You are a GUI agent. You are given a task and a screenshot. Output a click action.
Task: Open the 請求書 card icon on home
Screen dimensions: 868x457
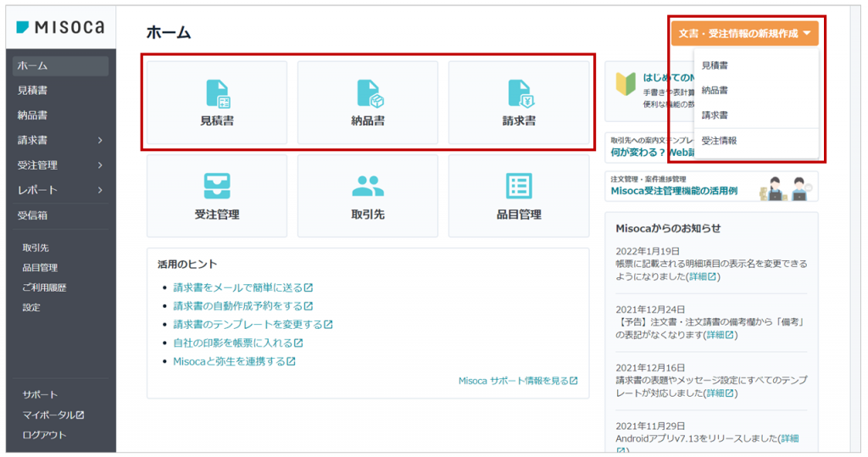520,93
